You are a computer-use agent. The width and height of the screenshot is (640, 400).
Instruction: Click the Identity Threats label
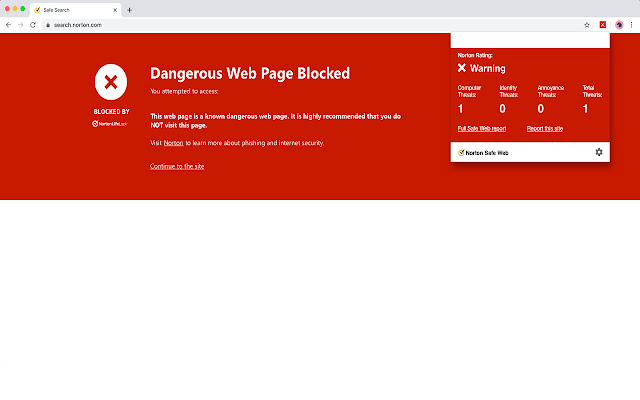(x=509, y=91)
